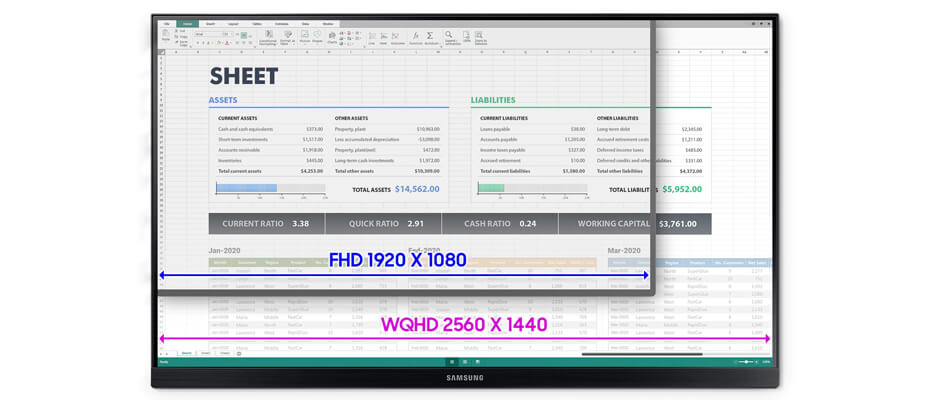Click the CURRENT RATIO 3.38 cell
The image size is (930, 400).
tap(266, 224)
